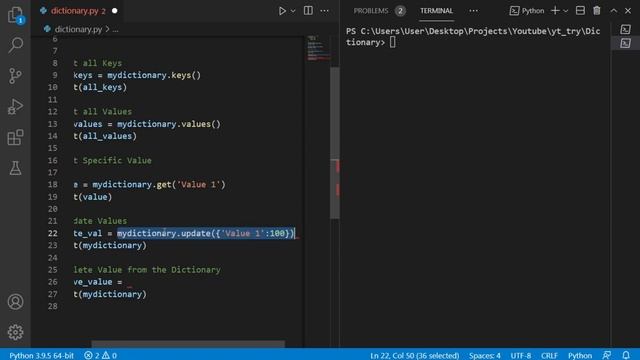Split the editor to the right
Screen dimensions: 640x360
point(308,11)
